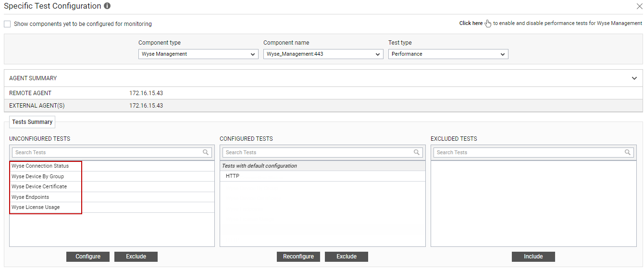Select Wyse Endpoints test
This screenshot has width=644, height=269.
tap(112, 197)
